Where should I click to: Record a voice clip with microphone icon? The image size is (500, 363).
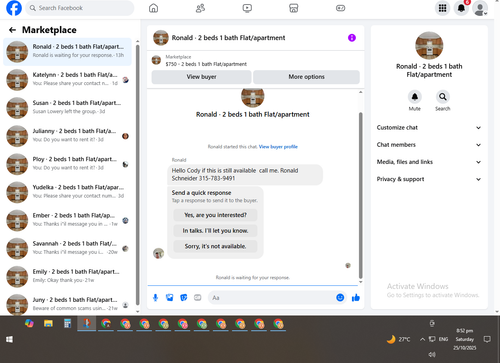click(x=155, y=297)
